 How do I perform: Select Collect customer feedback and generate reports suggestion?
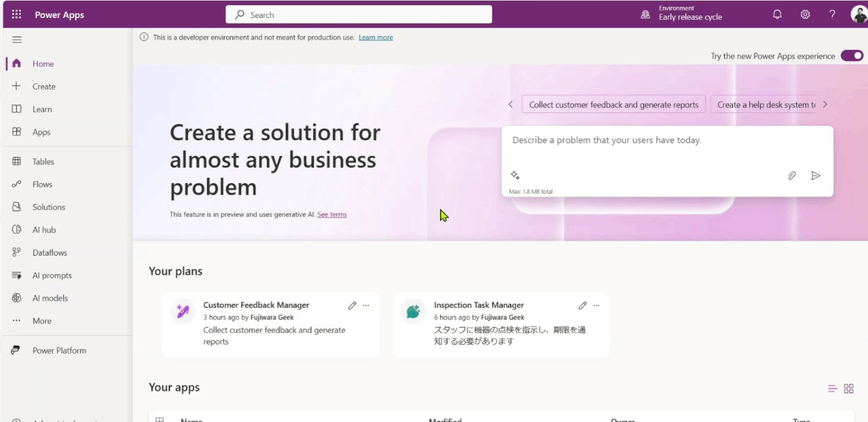pos(614,104)
